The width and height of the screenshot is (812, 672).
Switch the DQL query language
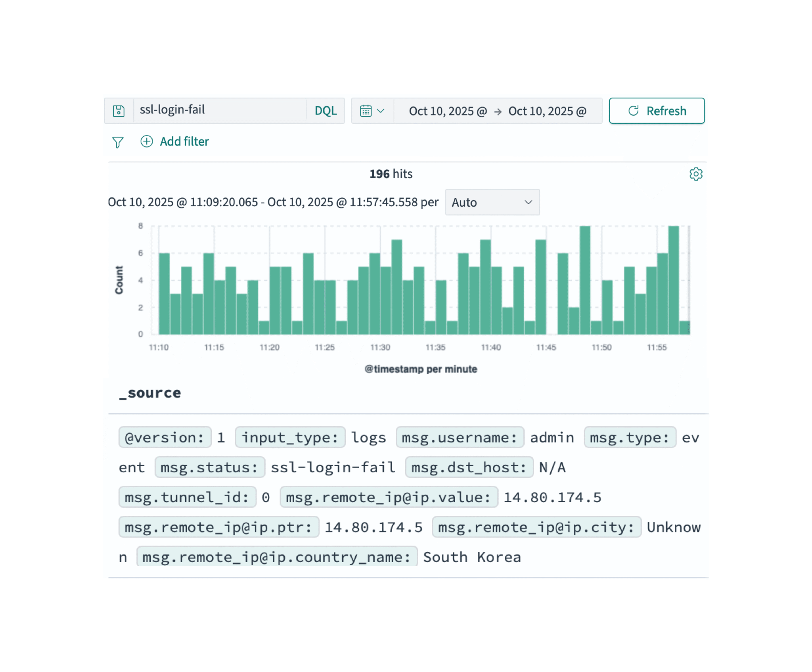(x=326, y=111)
